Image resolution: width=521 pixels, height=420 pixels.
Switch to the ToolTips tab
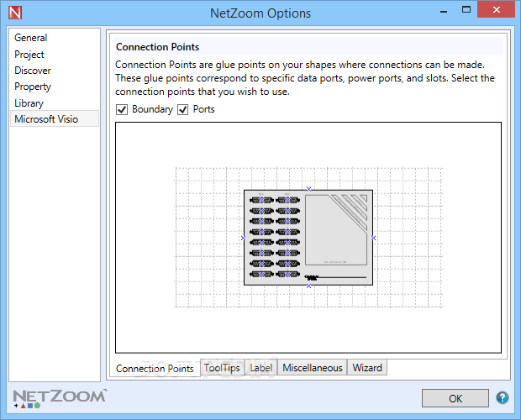[222, 368]
